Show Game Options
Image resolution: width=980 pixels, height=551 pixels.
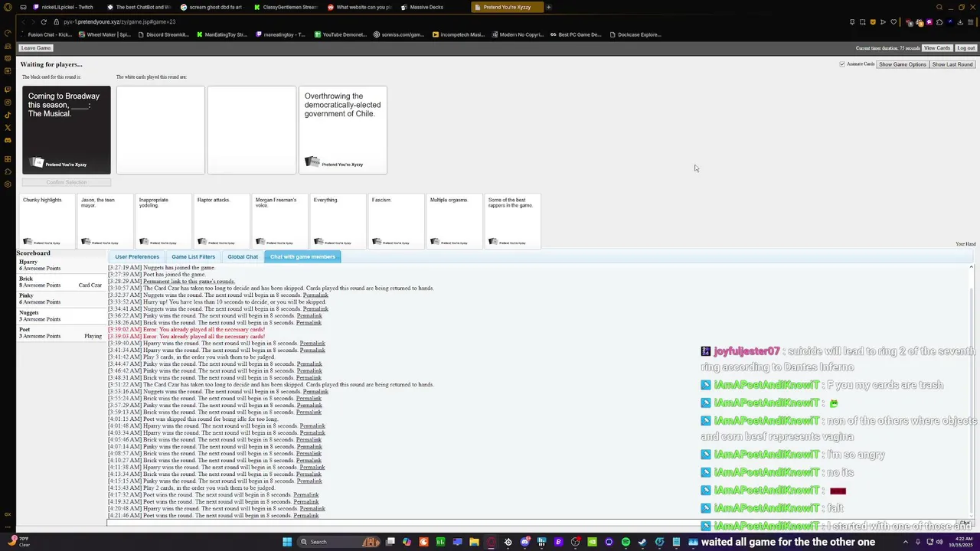coord(903,64)
